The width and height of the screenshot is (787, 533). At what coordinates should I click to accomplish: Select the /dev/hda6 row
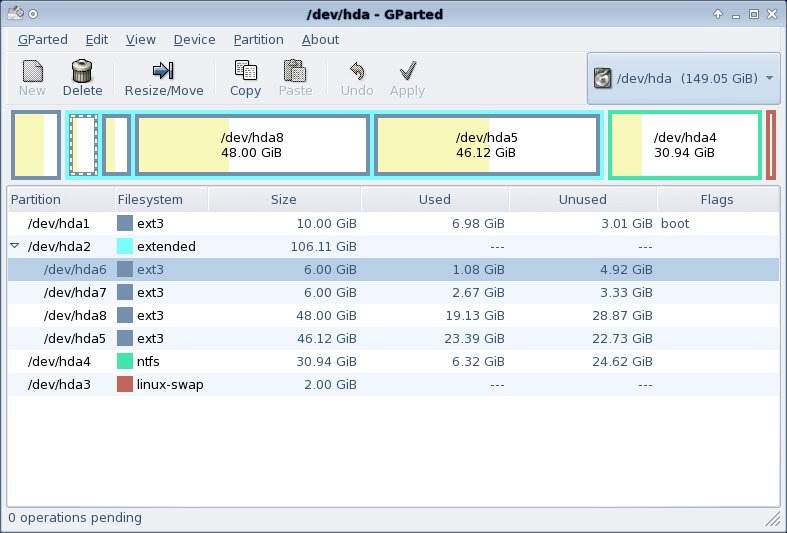[x=393, y=270]
